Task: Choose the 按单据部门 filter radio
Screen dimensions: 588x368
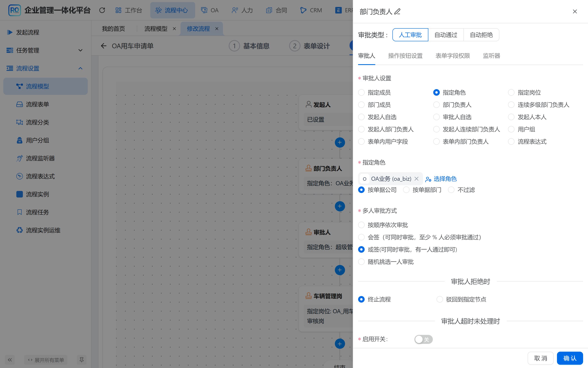Action: coord(406,190)
